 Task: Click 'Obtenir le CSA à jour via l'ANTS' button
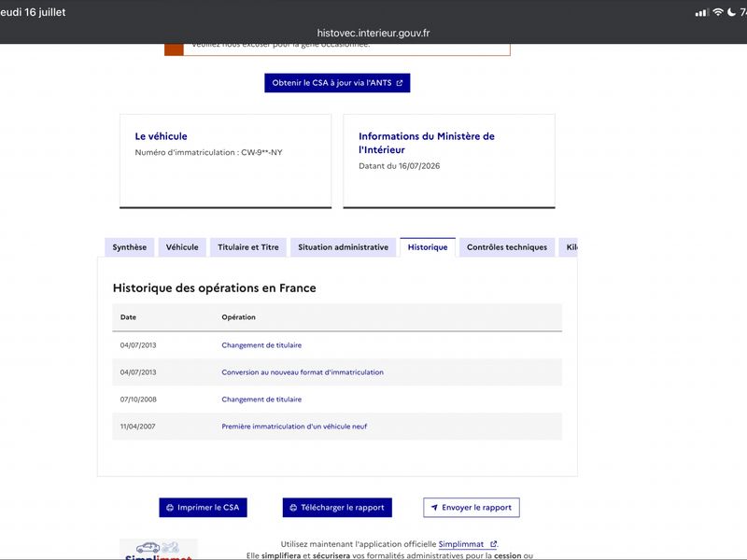[x=337, y=83]
